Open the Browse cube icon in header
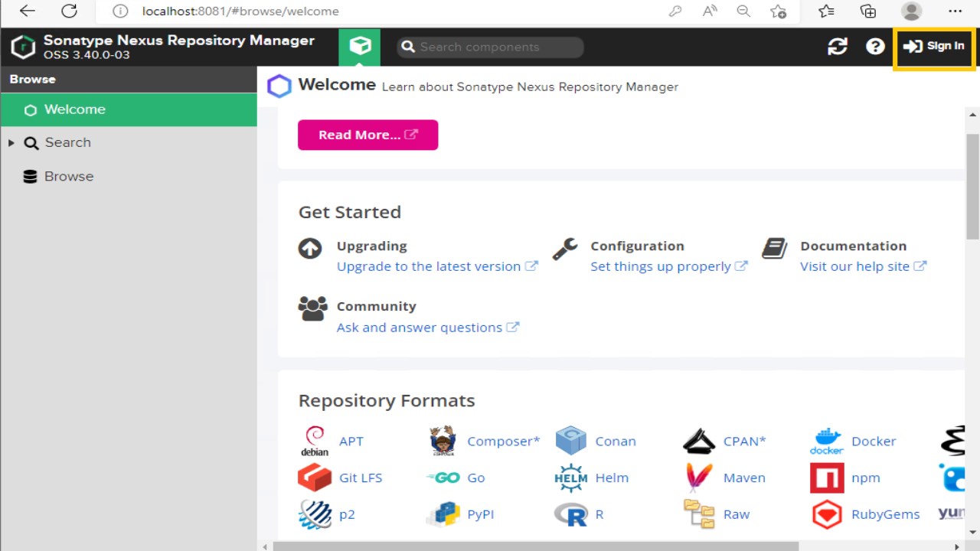Viewport: 980px width, 551px height. coord(360,47)
